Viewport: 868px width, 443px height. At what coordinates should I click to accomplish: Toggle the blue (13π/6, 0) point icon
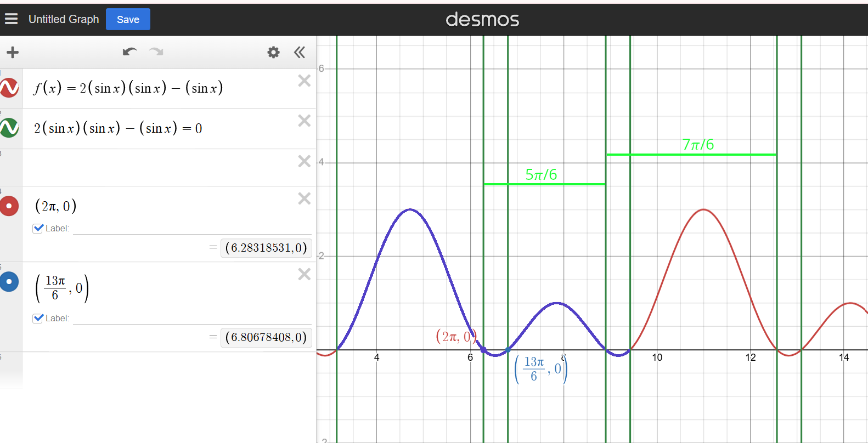(9, 282)
